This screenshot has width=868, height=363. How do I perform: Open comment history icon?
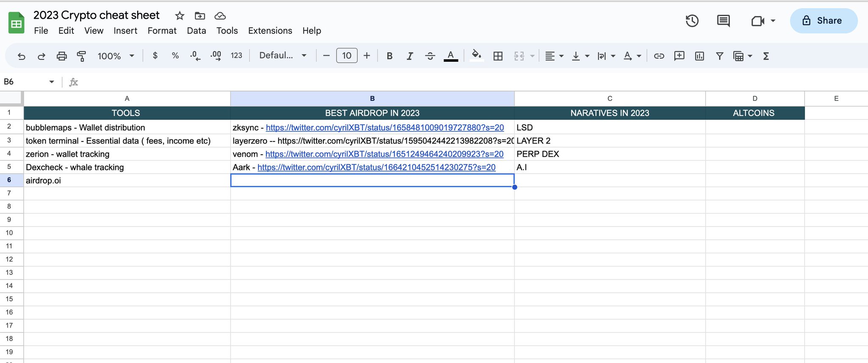pyautogui.click(x=723, y=20)
